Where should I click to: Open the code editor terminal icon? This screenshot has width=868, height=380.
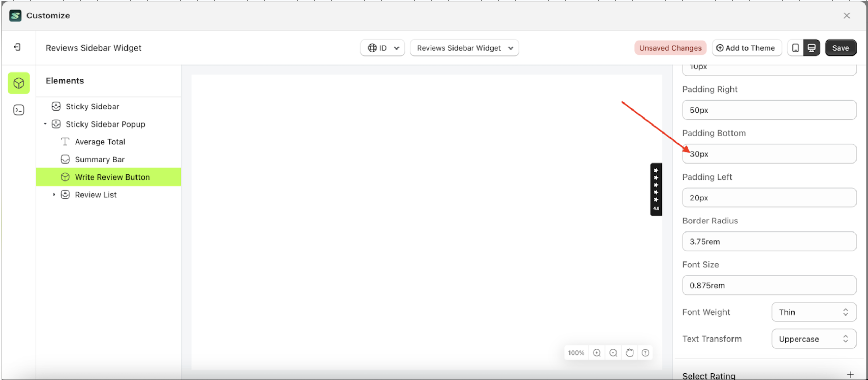tap(18, 110)
